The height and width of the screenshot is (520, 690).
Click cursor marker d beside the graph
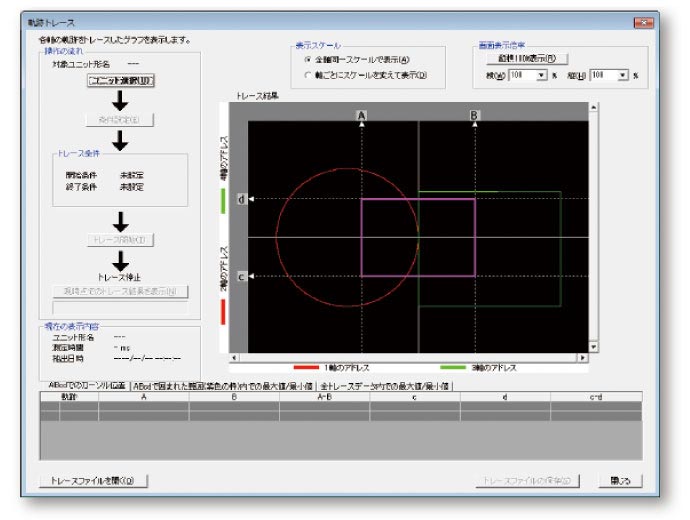coord(241,199)
